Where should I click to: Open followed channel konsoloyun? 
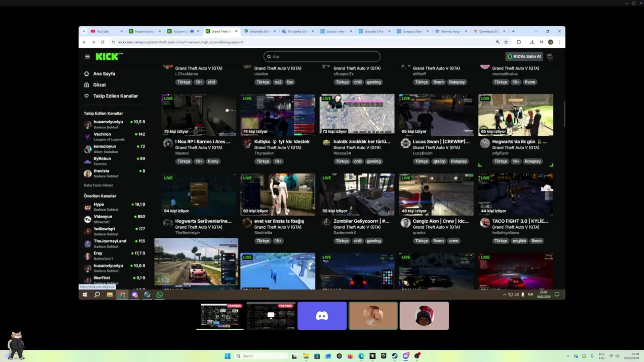pyautogui.click(x=114, y=148)
